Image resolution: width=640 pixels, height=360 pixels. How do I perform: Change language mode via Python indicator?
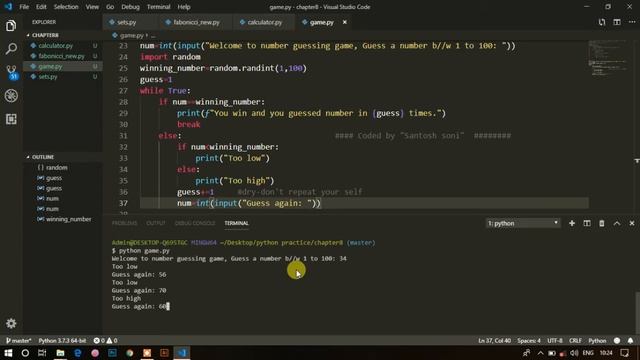[597, 340]
